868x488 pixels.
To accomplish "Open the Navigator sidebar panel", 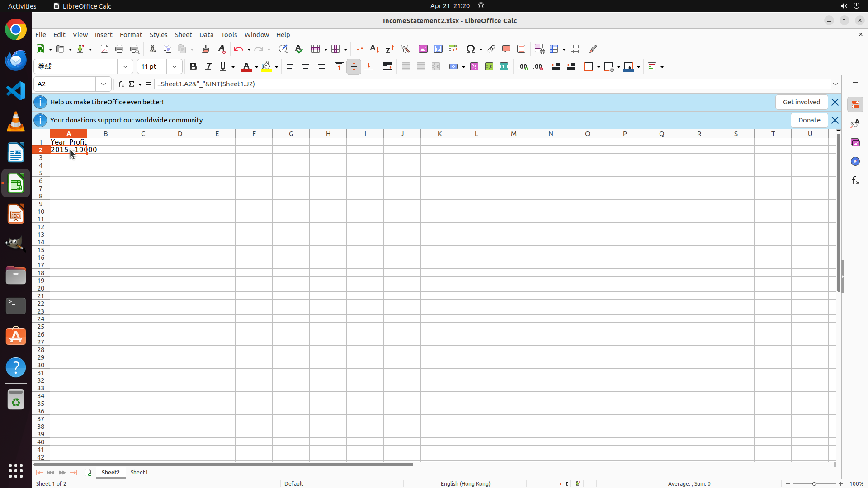I will coord(855,161).
